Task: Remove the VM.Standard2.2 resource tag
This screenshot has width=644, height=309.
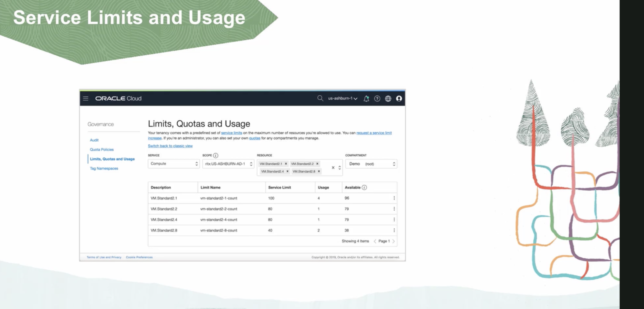Action: 317,164
